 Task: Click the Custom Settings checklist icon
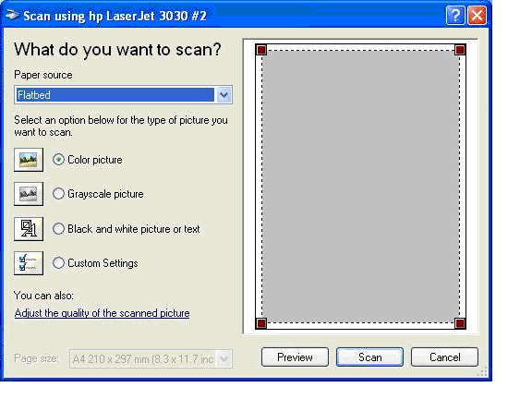click(x=29, y=263)
